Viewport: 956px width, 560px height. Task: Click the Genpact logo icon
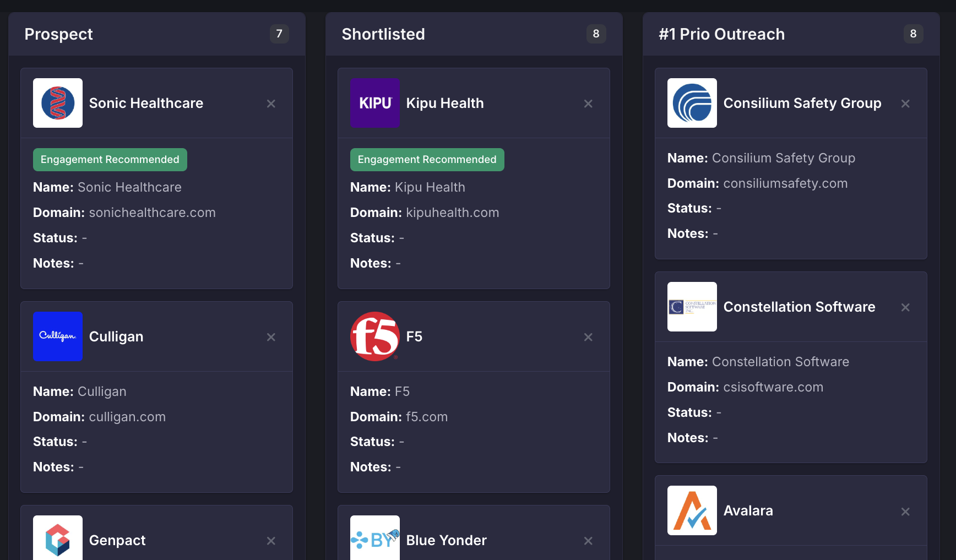point(57,540)
